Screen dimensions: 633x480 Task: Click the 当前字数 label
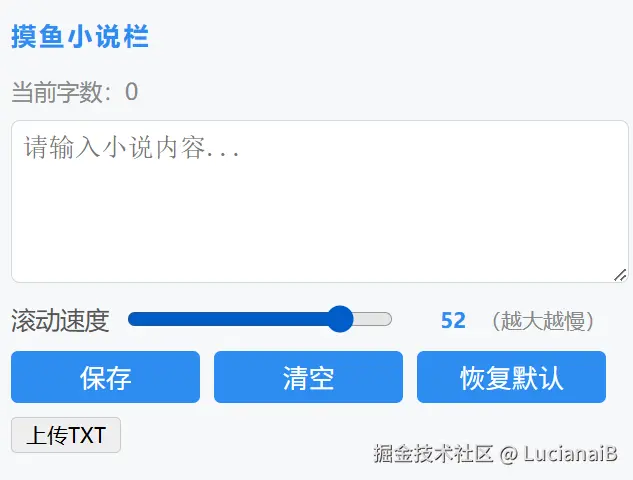(57, 92)
